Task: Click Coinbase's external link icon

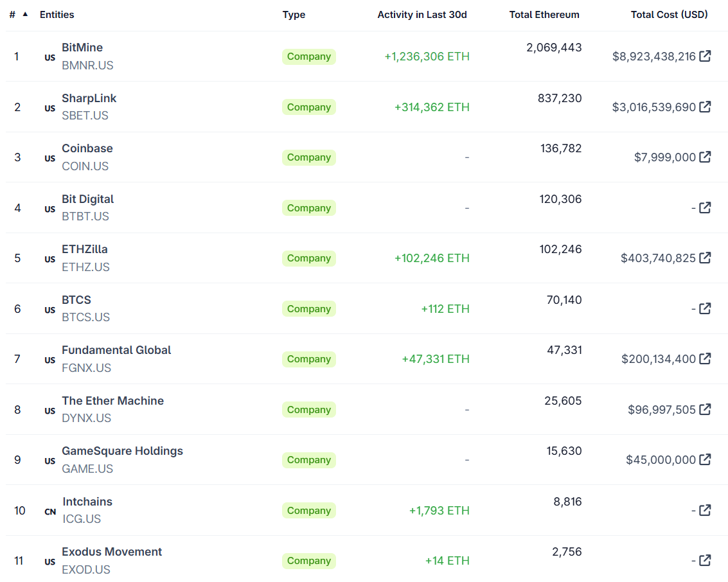Action: tap(705, 157)
